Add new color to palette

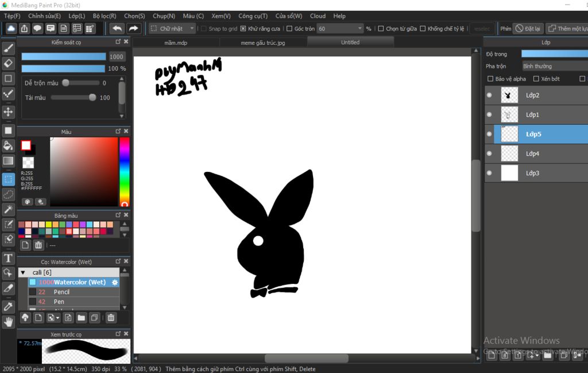25,245
